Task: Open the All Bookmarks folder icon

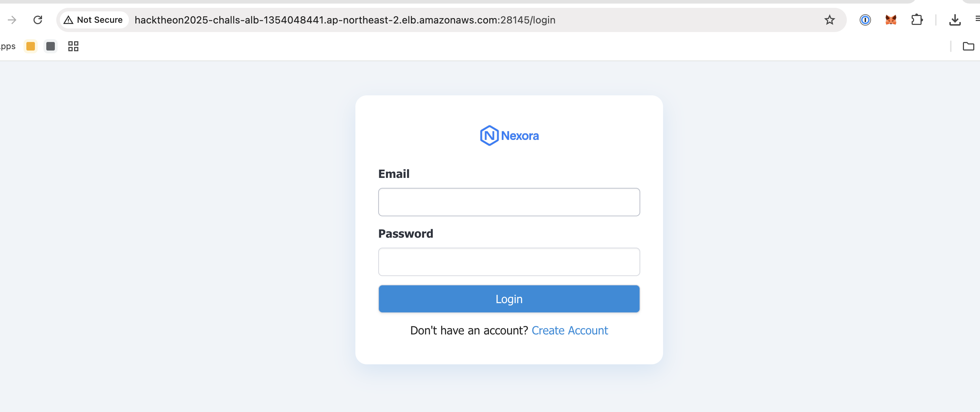Action: 968,46
